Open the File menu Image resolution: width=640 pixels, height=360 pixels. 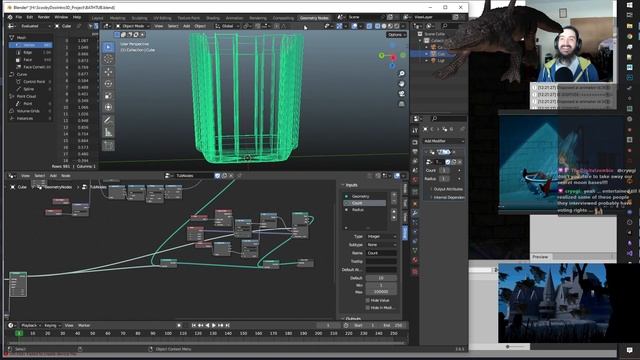[x=19, y=17]
